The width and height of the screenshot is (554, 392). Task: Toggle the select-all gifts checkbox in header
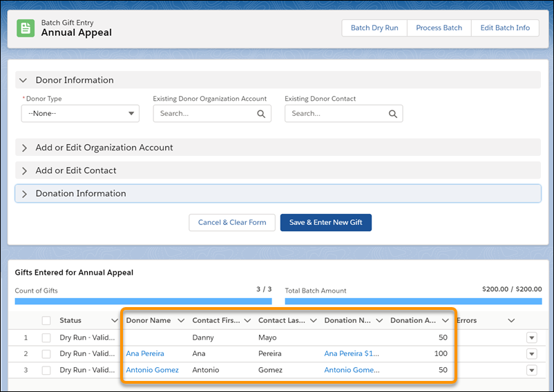46,320
